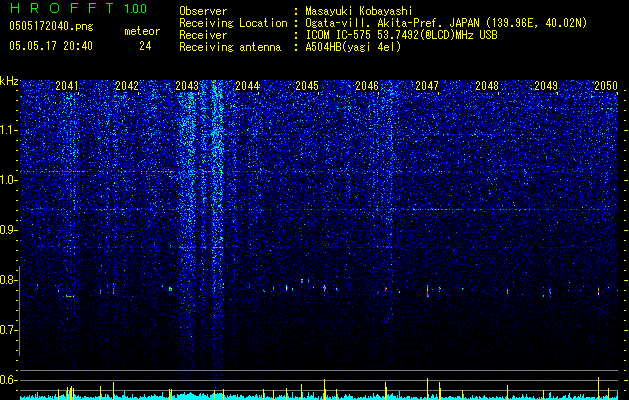629x400 pixels.
Task: Click the 1.1 kHz frequency axis label
Action: click(9, 130)
